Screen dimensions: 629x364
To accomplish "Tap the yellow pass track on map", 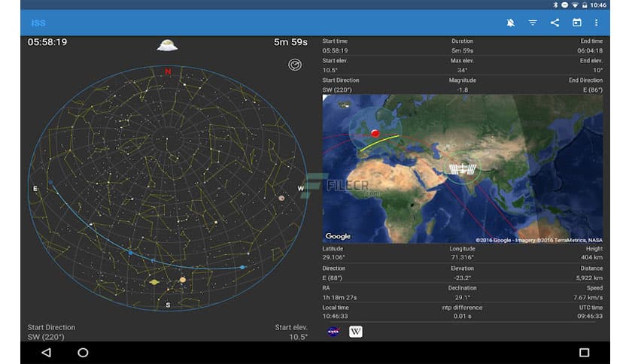I will tap(379, 143).
